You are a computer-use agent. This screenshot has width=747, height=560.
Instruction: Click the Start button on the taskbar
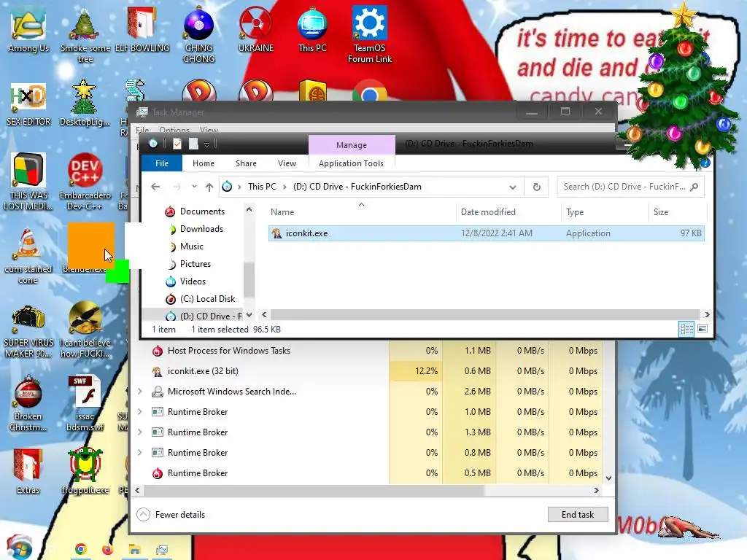point(19,548)
